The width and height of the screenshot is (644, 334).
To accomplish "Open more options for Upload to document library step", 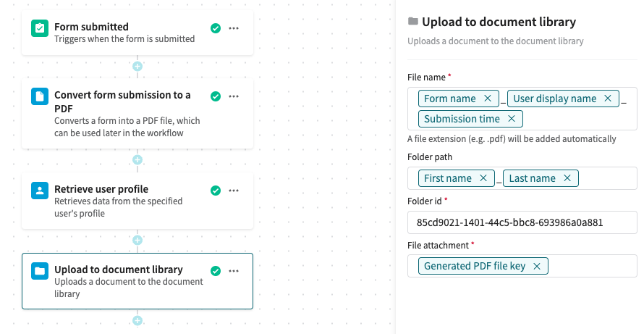I will coord(234,271).
